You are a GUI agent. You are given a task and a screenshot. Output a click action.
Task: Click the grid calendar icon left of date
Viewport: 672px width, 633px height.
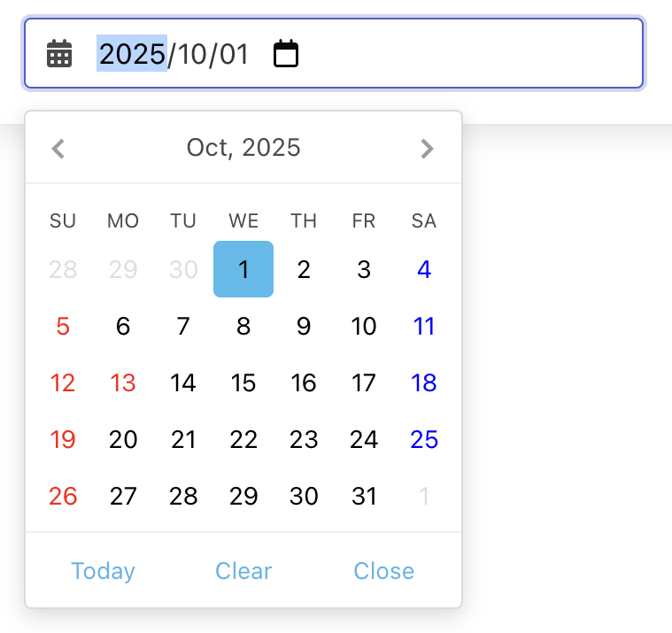click(x=59, y=54)
